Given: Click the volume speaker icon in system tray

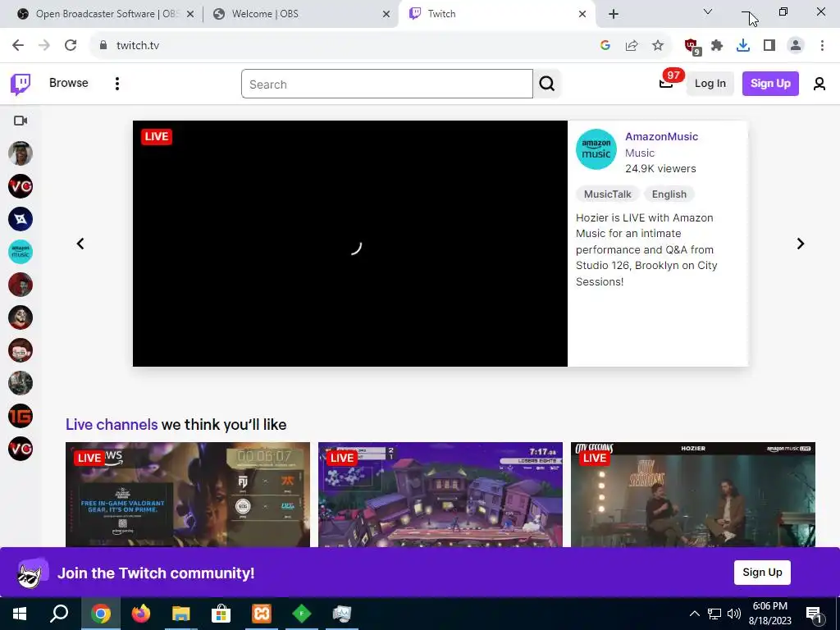Looking at the screenshot, I should 734,614.
